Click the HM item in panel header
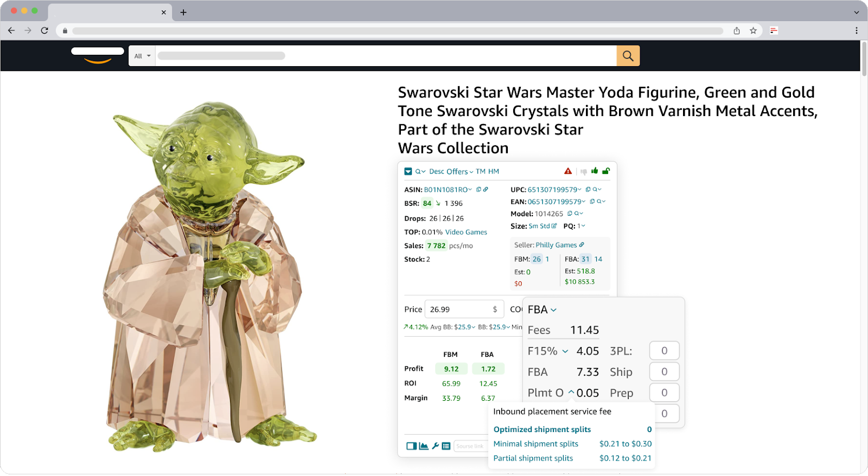This screenshot has width=868, height=476. point(494,171)
